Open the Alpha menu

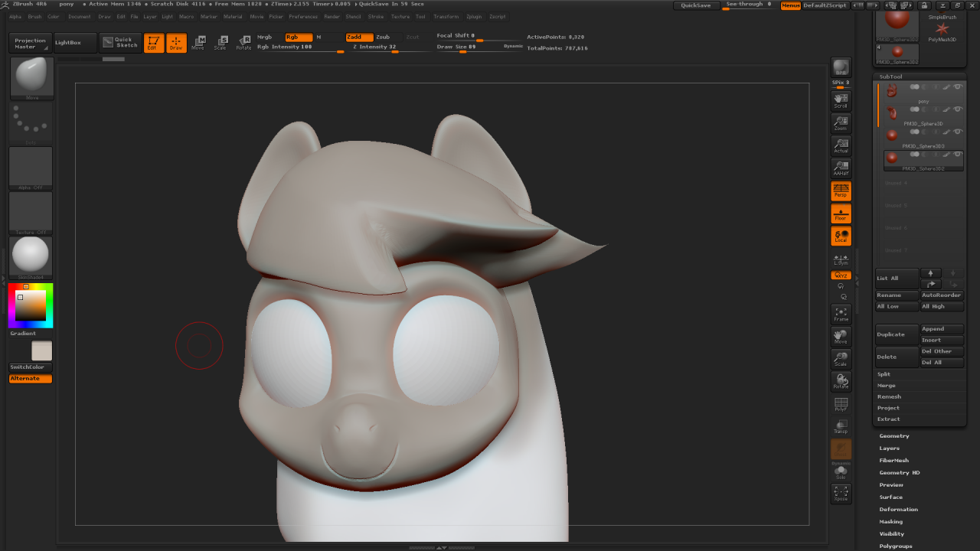pyautogui.click(x=15, y=16)
